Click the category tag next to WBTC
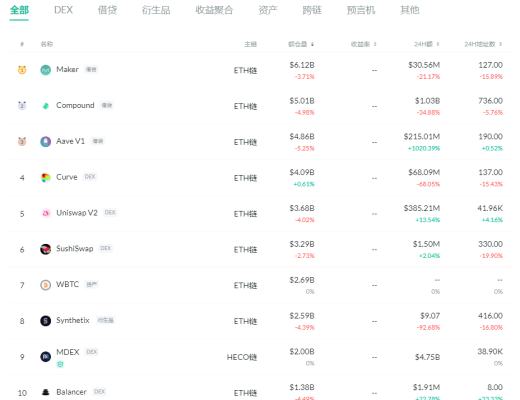This screenshot has width=520, height=400. click(92, 284)
